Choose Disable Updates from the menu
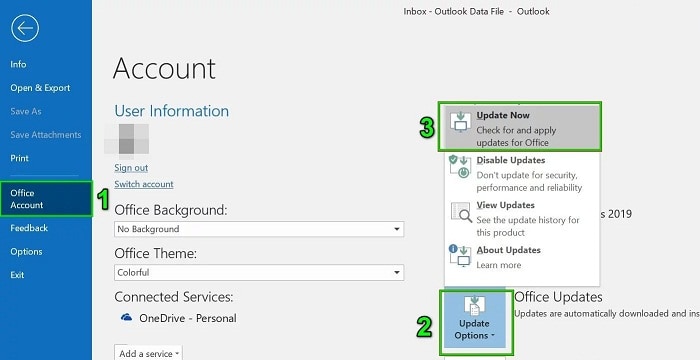Screen dimensions: 700x360 tap(522, 173)
